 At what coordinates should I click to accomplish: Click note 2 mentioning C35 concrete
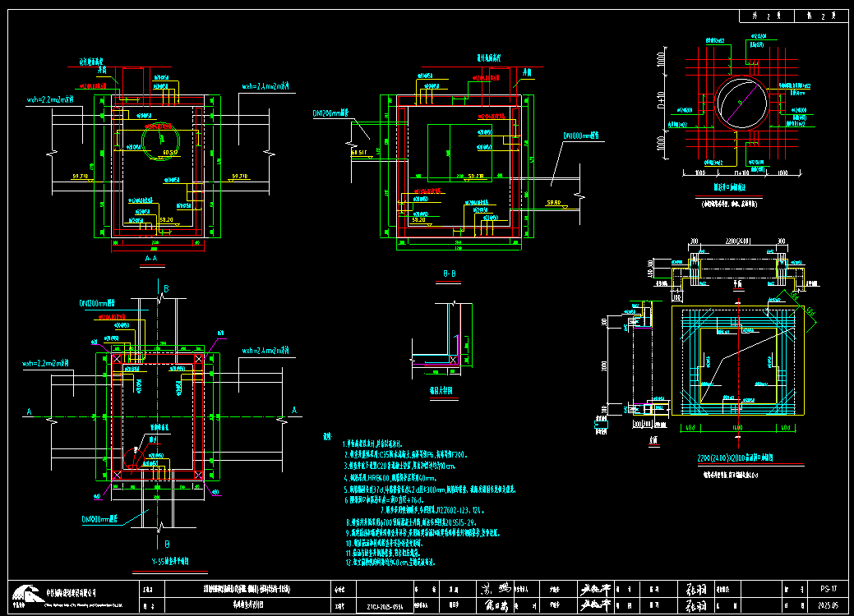point(406,454)
